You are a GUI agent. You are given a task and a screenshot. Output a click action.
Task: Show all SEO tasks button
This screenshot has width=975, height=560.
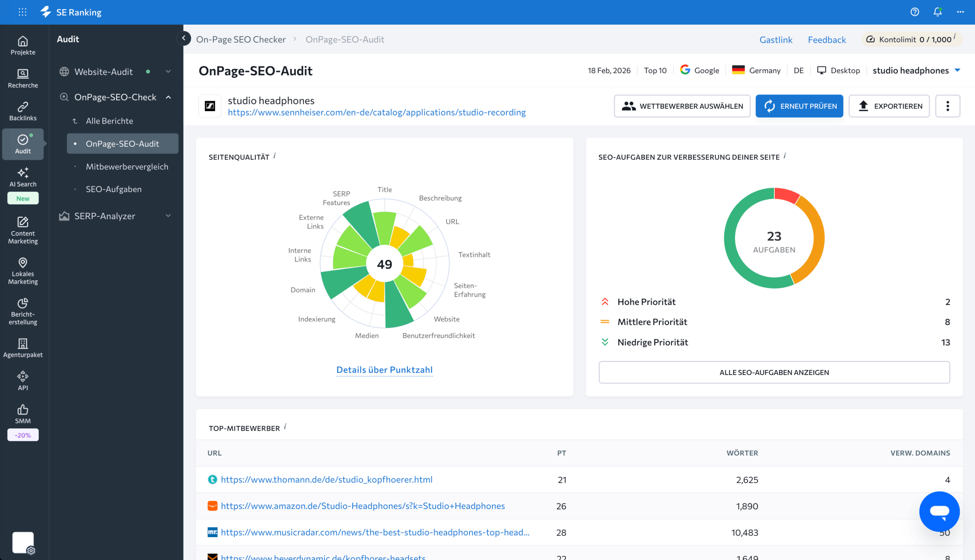[x=774, y=372]
